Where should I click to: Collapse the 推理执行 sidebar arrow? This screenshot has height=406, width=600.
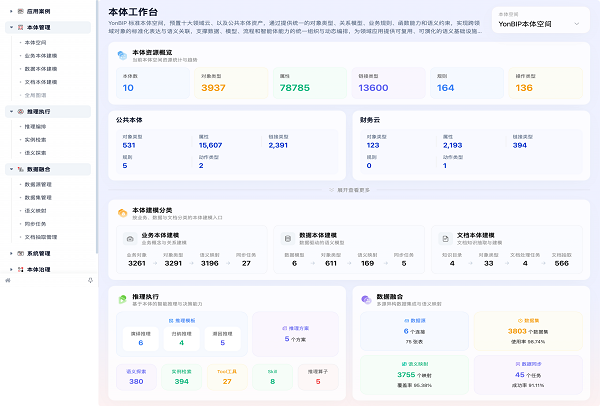click(11, 112)
